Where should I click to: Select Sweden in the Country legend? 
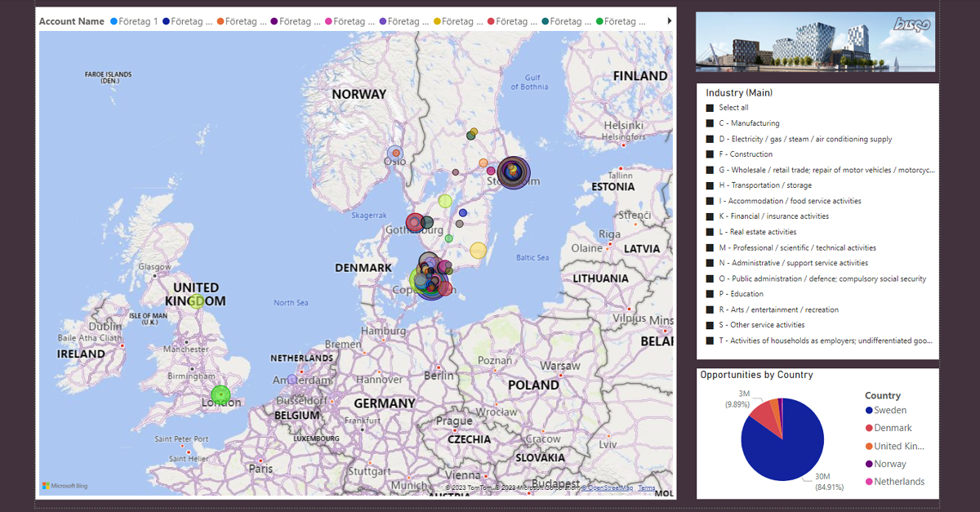[889, 411]
